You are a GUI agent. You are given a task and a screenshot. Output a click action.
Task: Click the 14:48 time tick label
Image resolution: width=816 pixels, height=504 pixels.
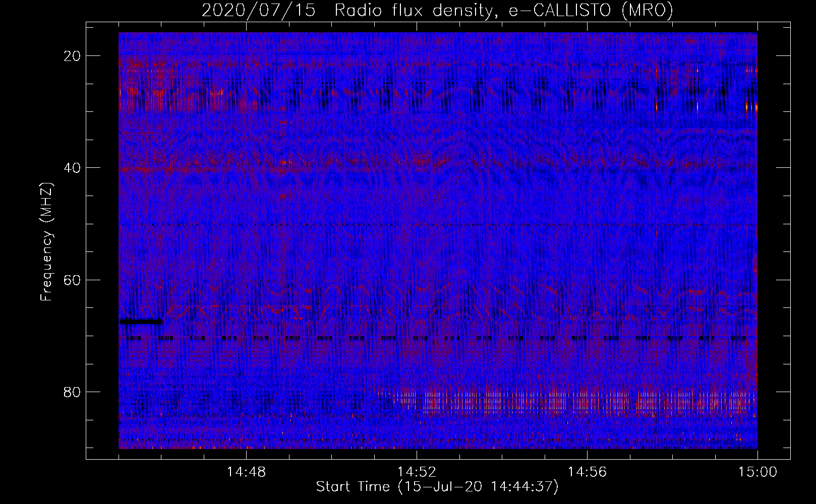(x=246, y=472)
